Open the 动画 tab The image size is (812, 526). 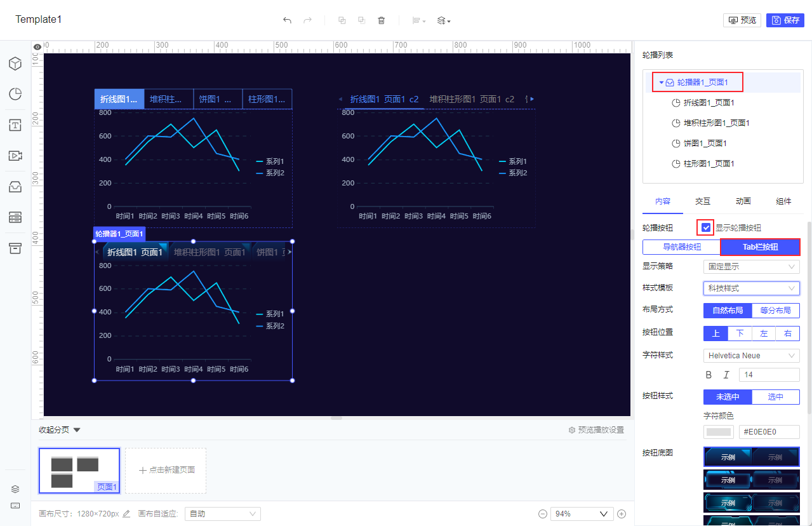(x=743, y=201)
